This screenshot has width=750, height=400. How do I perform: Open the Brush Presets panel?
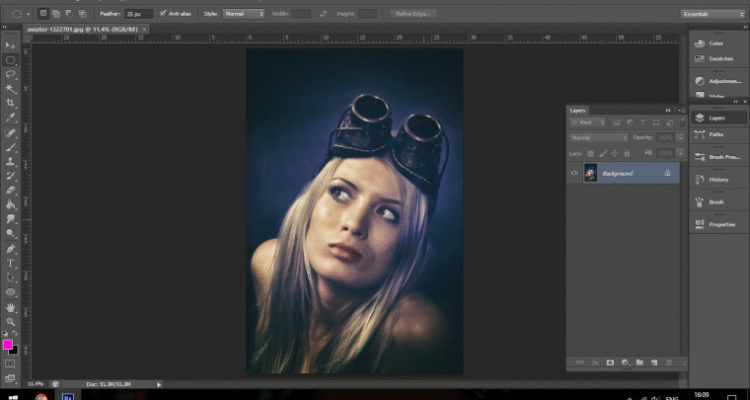(x=716, y=157)
